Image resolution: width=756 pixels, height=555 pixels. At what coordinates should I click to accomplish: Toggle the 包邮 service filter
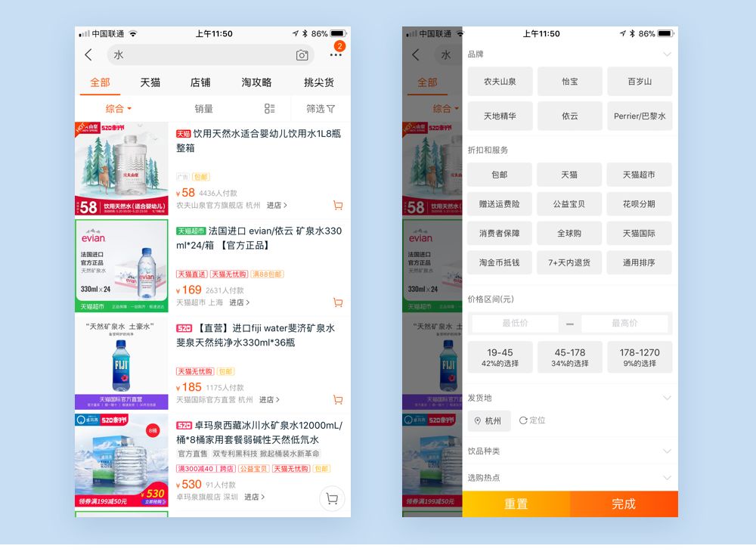[500, 175]
